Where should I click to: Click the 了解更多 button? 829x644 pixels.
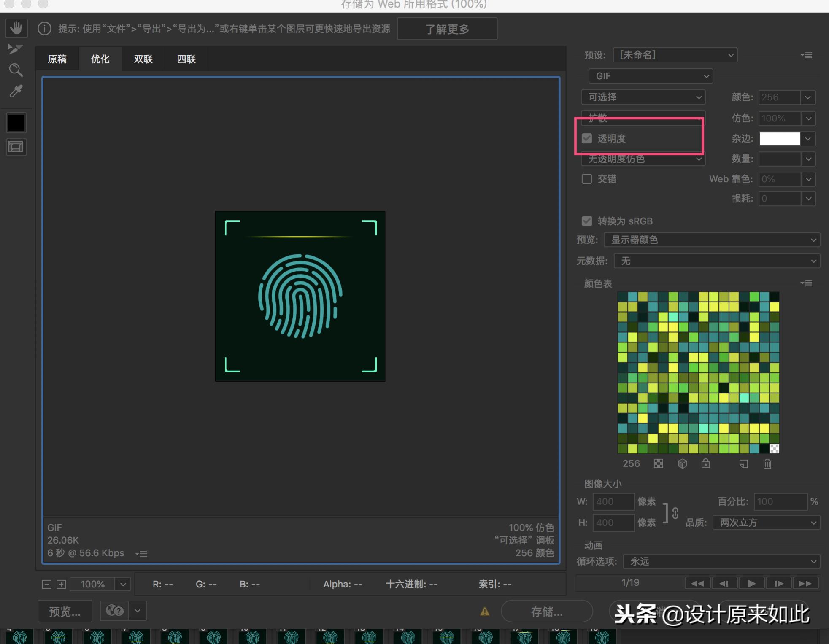[x=447, y=29]
